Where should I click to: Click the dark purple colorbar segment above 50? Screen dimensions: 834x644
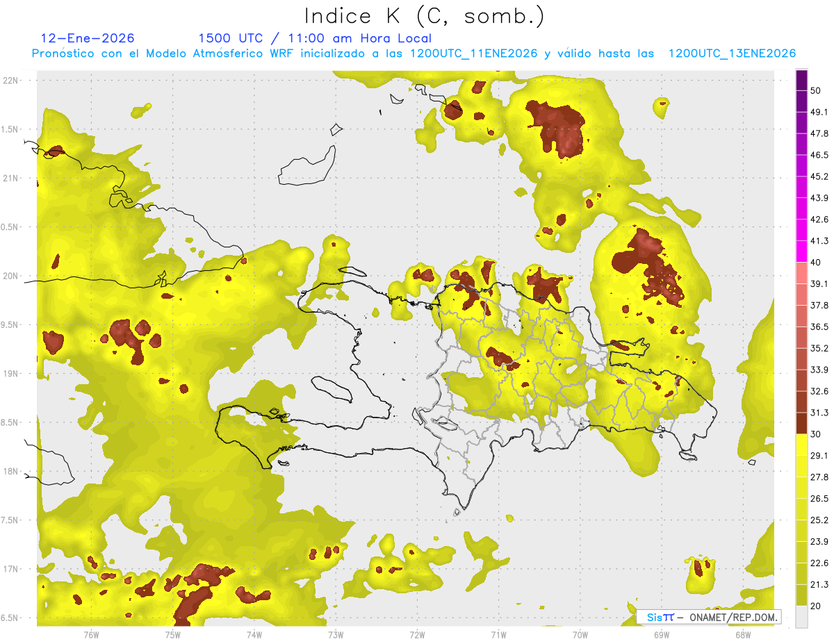click(802, 79)
